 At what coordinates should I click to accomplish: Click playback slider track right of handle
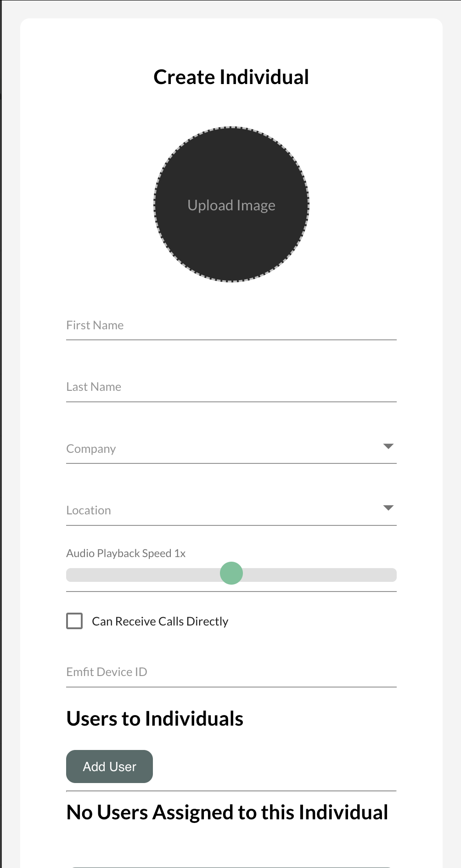tap(321, 575)
